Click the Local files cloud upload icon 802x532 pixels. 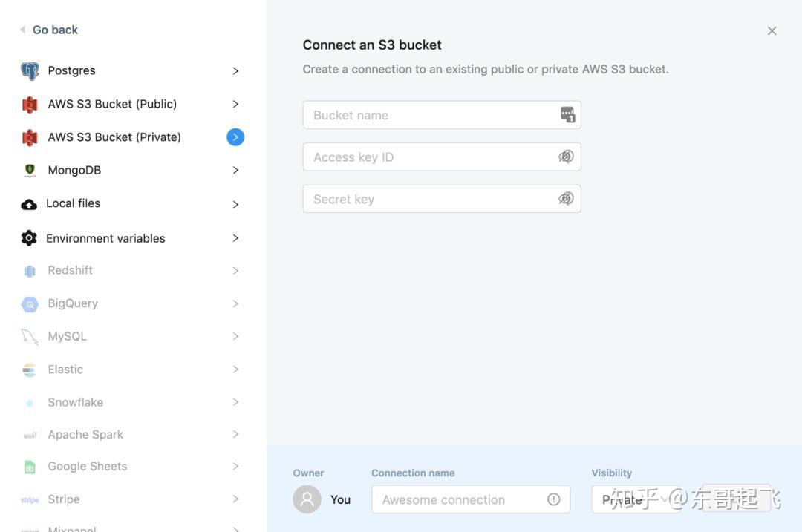(29, 205)
